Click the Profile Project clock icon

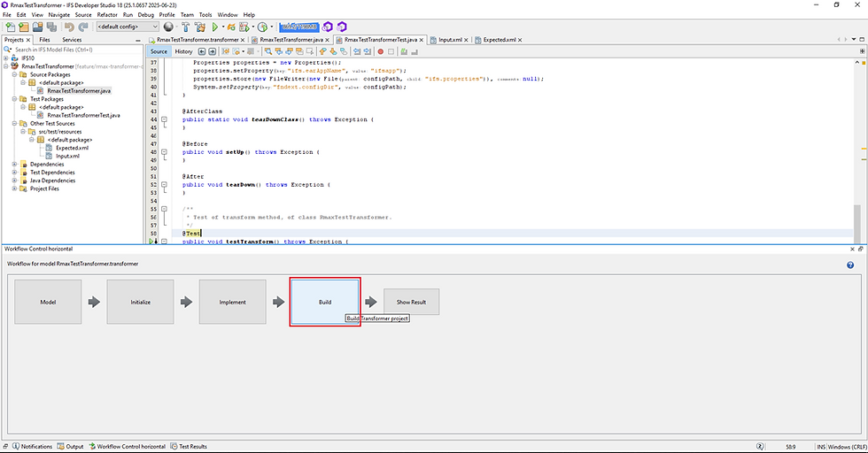tap(262, 27)
